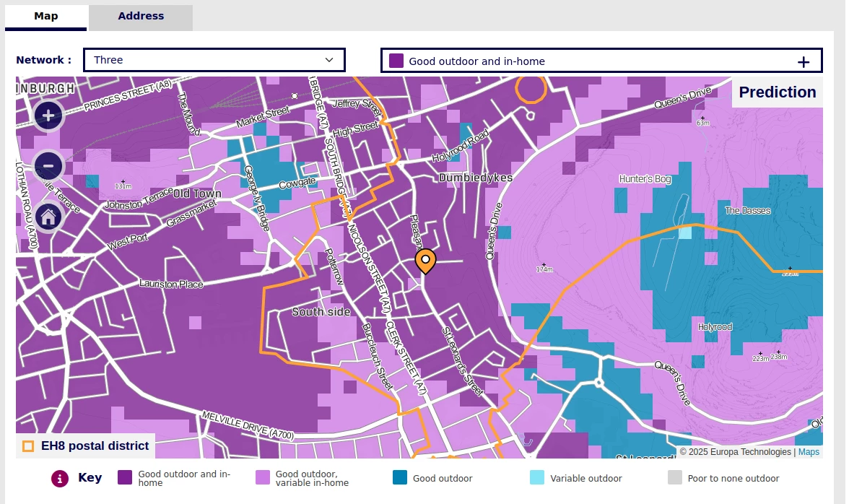Image resolution: width=849 pixels, height=504 pixels.
Task: Click the Market Street label
Action: [263, 117]
